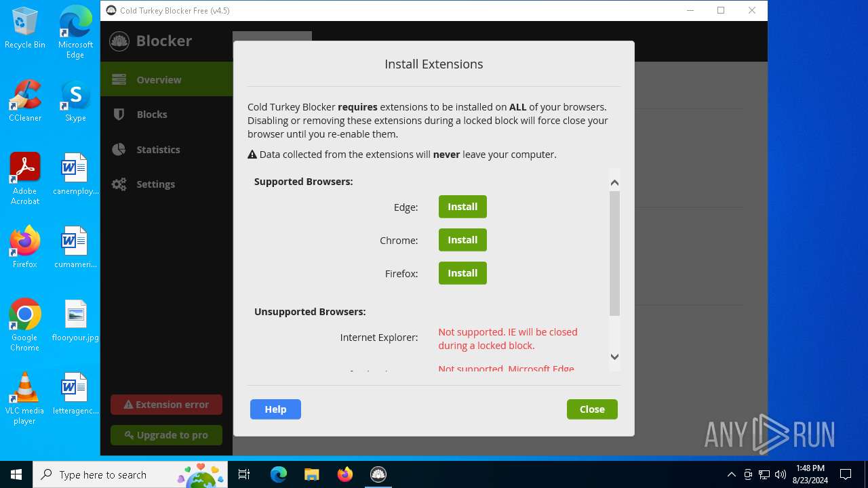Open Firefox from the taskbar
The width and height of the screenshot is (868, 488).
345,474
